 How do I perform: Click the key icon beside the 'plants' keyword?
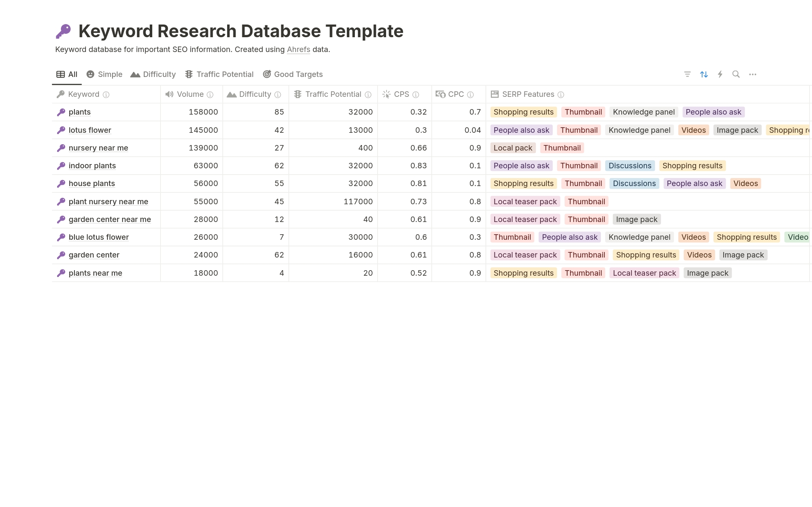(x=61, y=112)
